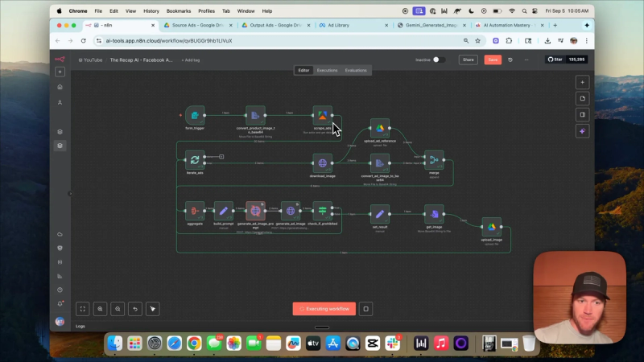Zoom in on the workflow canvas

100,309
